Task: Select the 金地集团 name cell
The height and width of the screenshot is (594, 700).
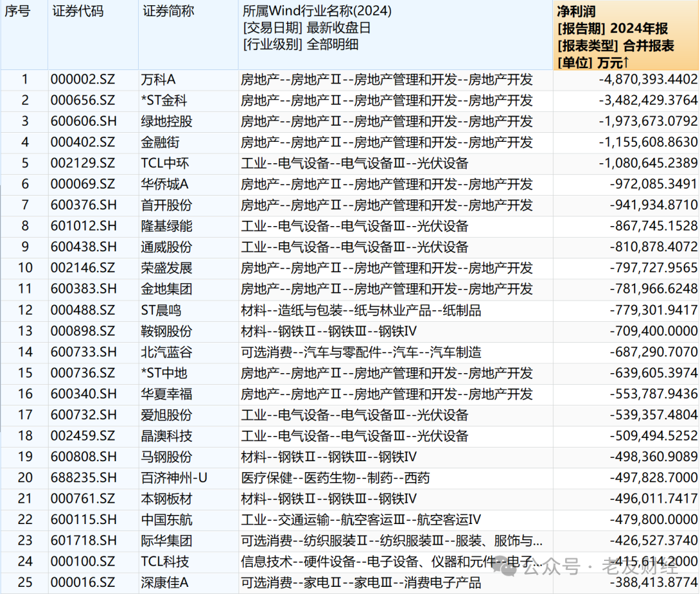Action: point(189,290)
